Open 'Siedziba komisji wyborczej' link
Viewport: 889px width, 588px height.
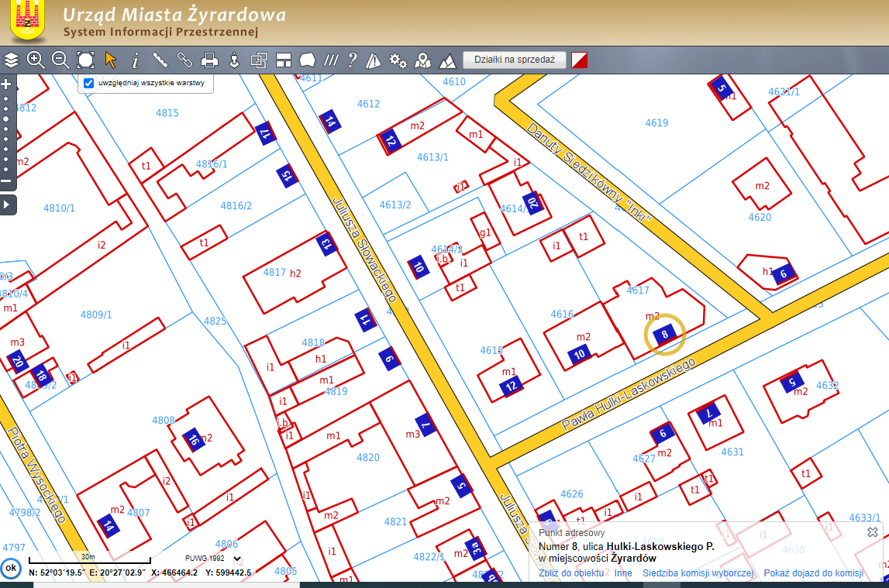(x=698, y=573)
